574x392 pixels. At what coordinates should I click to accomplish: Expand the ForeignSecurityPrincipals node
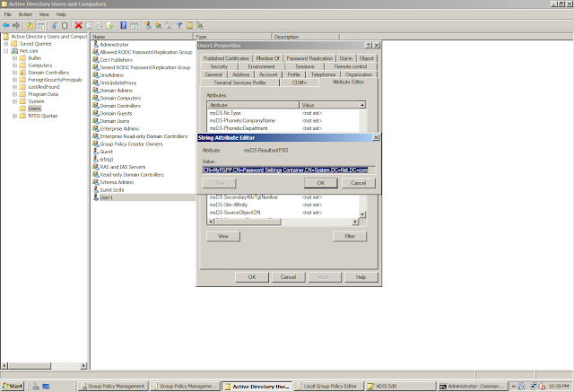coord(14,80)
